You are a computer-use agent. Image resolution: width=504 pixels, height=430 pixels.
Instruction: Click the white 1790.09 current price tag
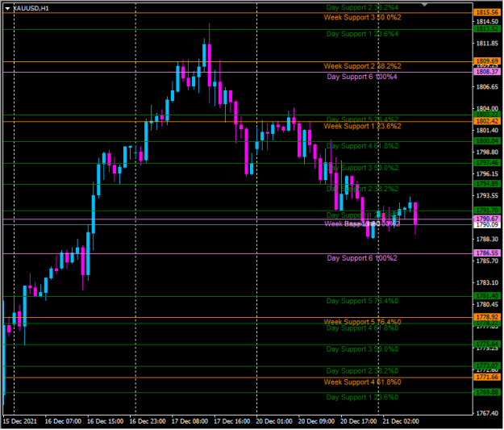coord(487,225)
